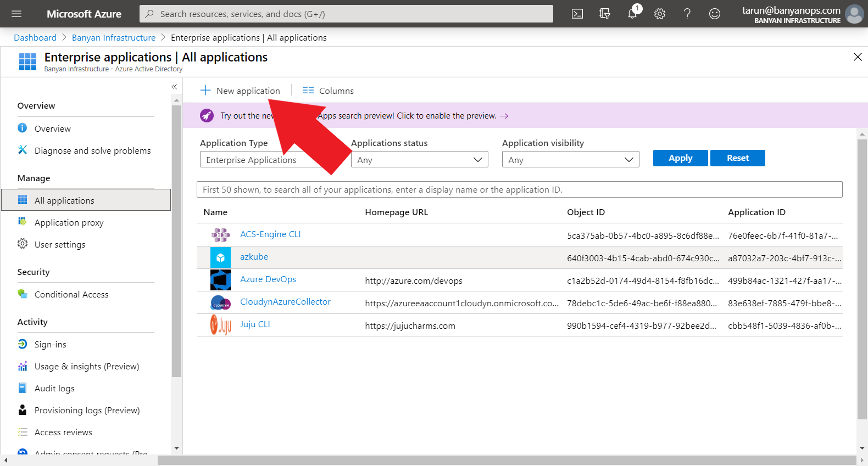Open Audit logs under Activity
The height and width of the screenshot is (466, 868).
pyautogui.click(x=54, y=388)
